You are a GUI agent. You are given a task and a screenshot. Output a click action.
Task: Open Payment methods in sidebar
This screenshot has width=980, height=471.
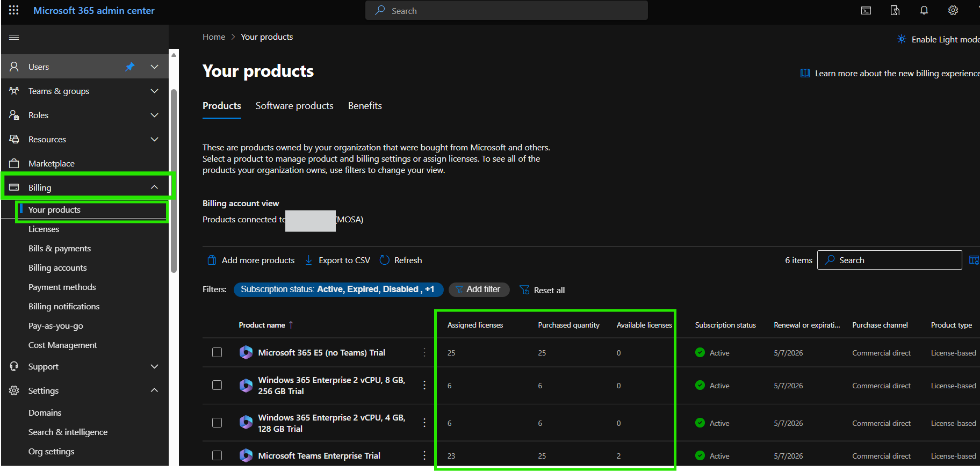(62, 287)
